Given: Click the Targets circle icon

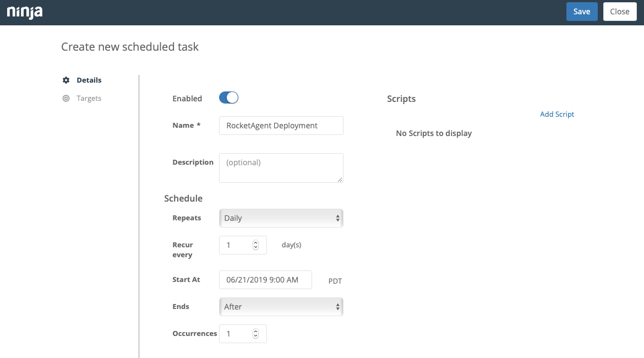Looking at the screenshot, I should 66,98.
